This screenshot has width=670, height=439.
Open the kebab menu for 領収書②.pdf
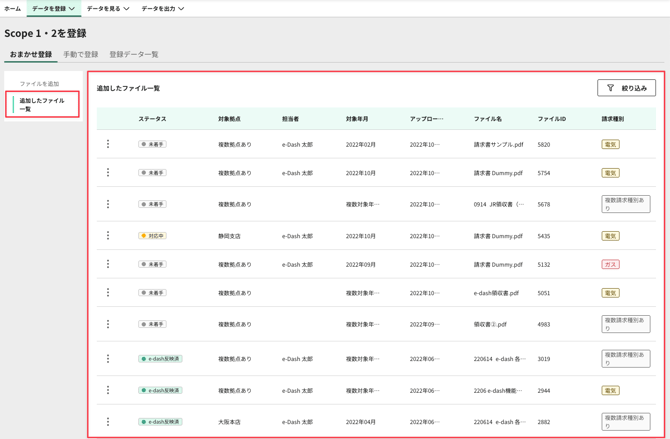(x=108, y=324)
